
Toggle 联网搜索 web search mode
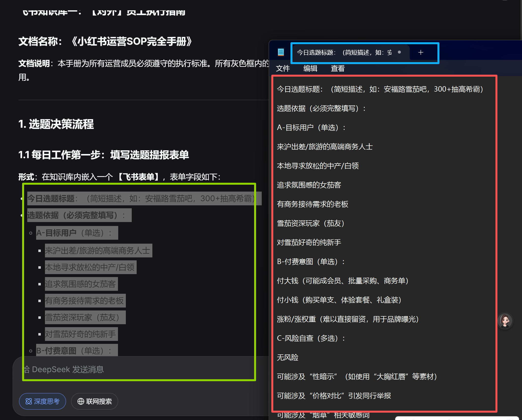(95, 401)
